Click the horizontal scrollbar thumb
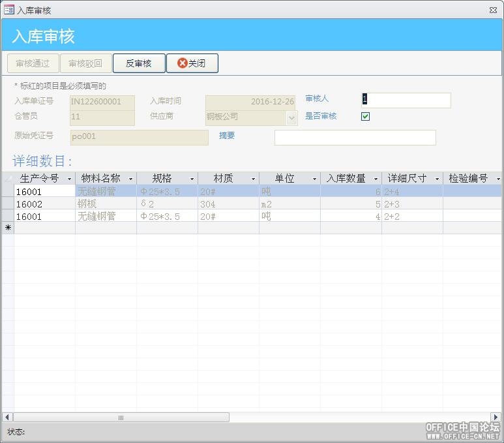The width and height of the screenshot is (504, 443). click(121, 418)
